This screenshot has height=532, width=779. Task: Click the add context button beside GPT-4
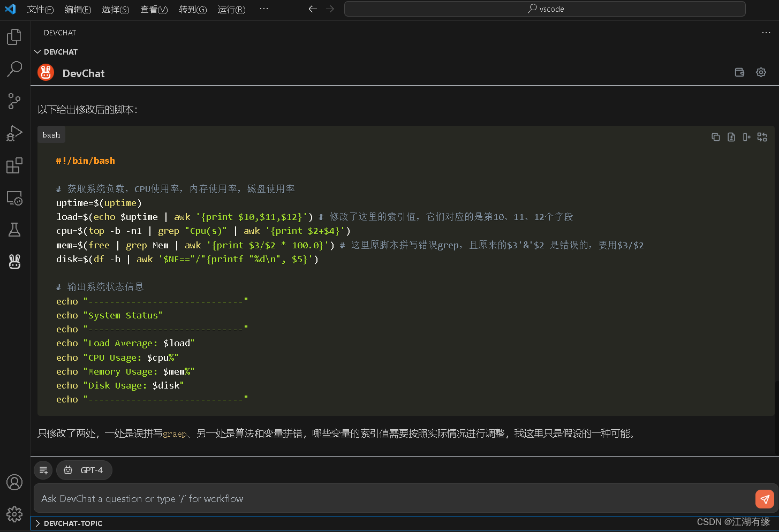pyautogui.click(x=43, y=470)
